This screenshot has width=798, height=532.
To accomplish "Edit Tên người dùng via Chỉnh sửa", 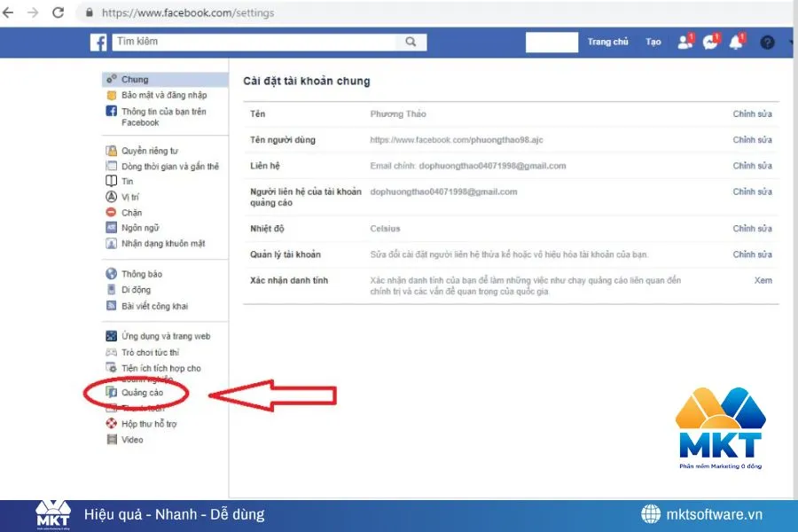I will [x=751, y=139].
